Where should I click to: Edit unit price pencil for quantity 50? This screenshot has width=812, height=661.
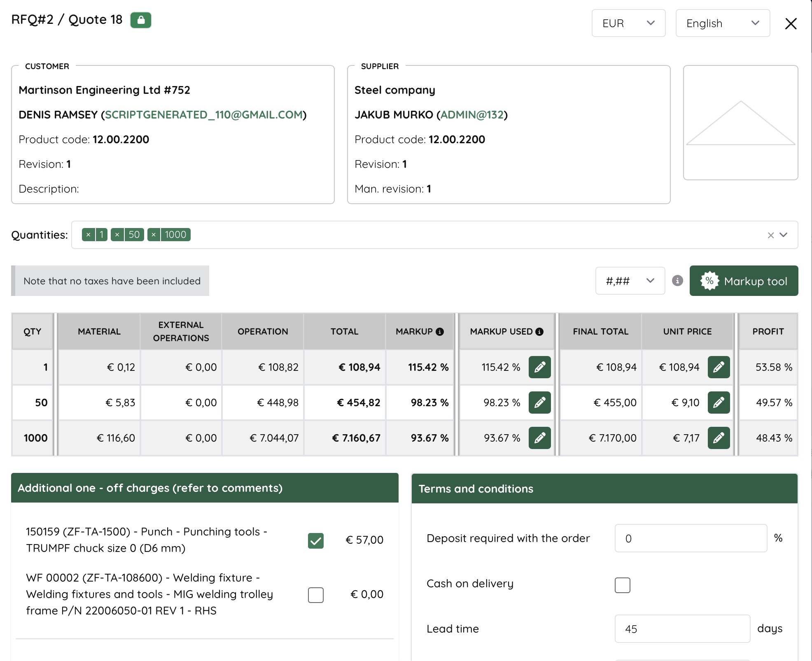click(x=719, y=403)
